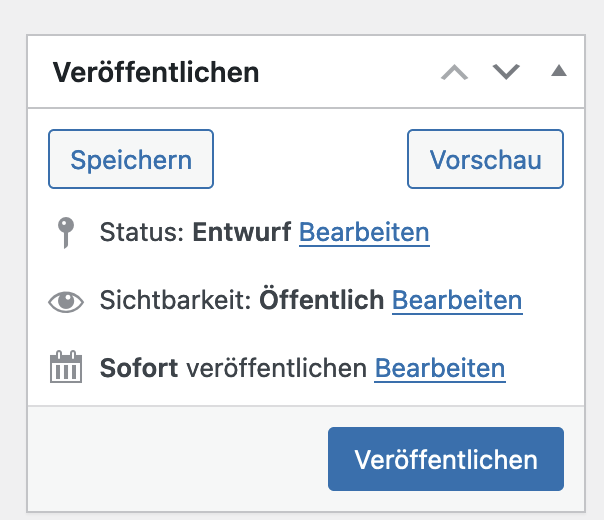Click the bold Sofort text
604x520 pixels.
(x=139, y=368)
